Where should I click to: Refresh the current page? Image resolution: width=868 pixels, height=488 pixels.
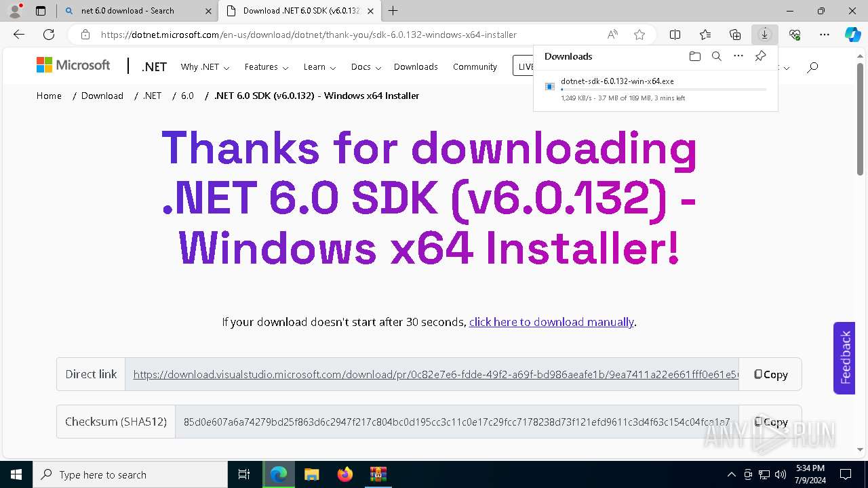[49, 35]
